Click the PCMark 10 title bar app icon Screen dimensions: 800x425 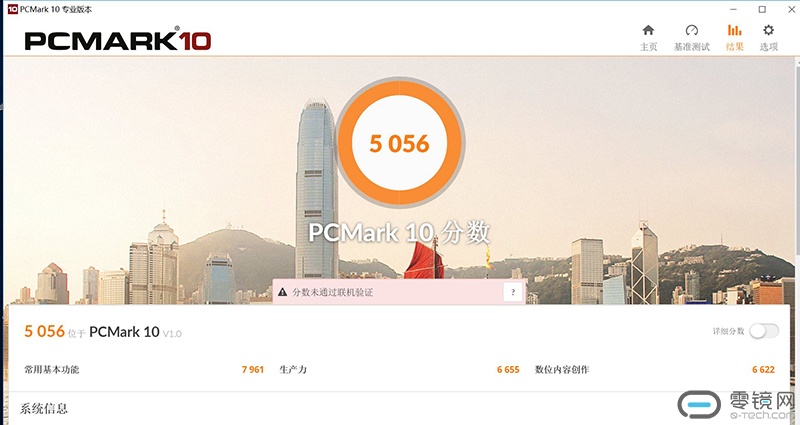(x=13, y=9)
